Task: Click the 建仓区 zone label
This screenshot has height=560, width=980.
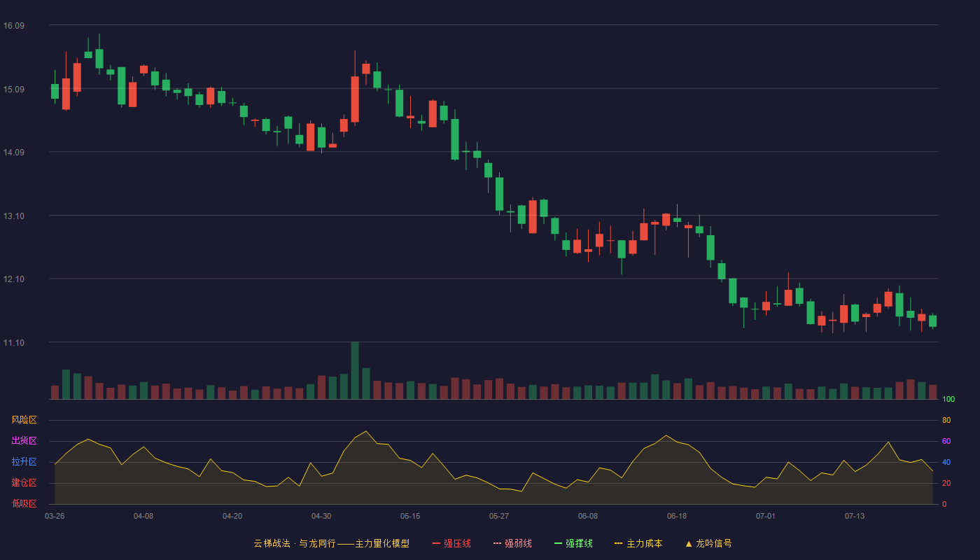Action: [x=24, y=483]
